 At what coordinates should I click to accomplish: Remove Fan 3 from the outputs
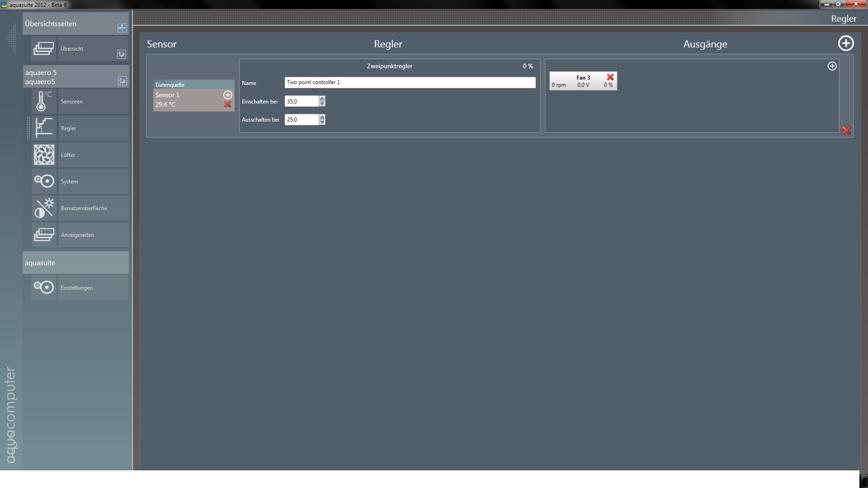click(x=610, y=77)
